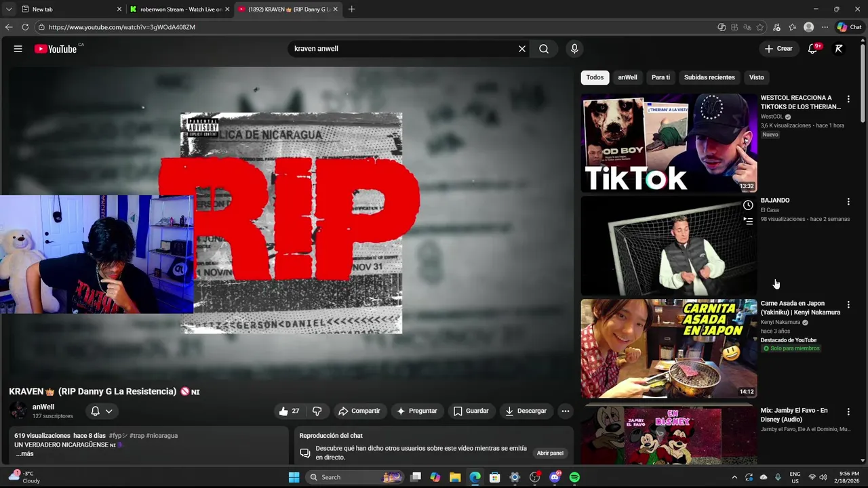Select the Para ti filter chip

[660, 77]
